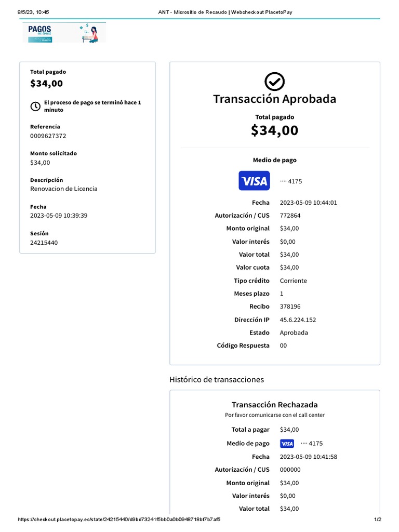Click the Histórico de transacciones heading

[x=217, y=379]
